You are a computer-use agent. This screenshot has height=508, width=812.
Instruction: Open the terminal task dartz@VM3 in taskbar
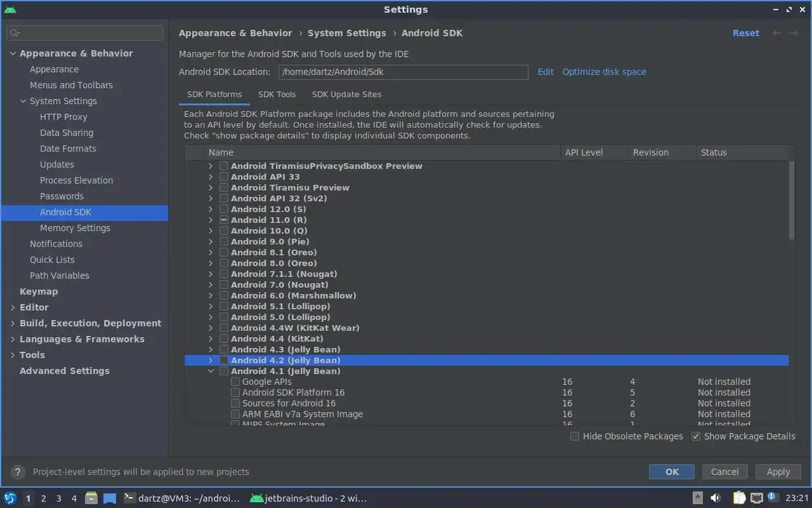[x=181, y=498]
